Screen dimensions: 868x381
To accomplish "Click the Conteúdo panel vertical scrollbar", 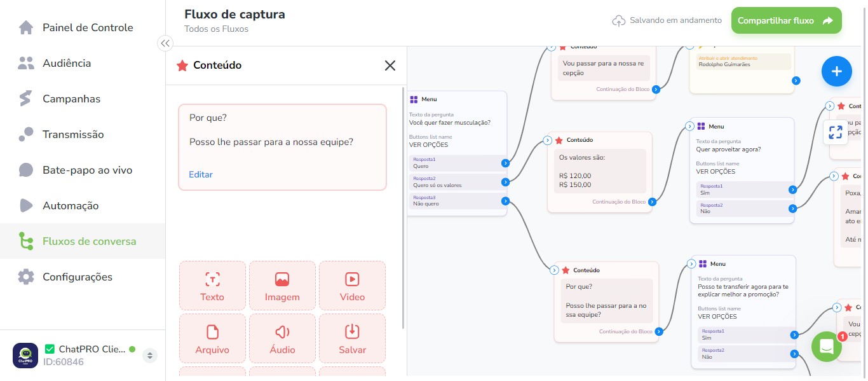I will tap(404, 209).
